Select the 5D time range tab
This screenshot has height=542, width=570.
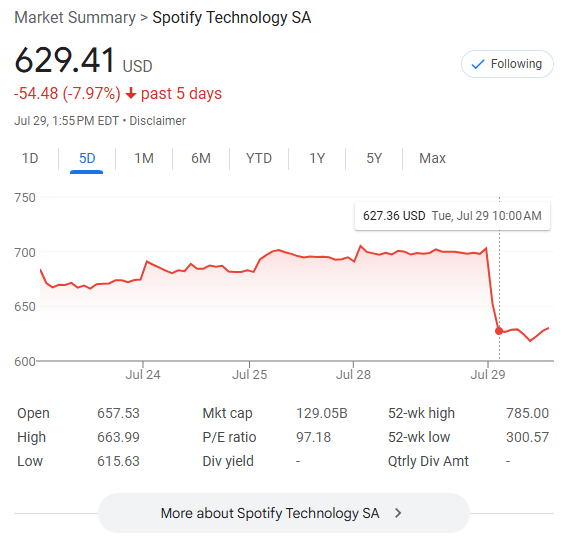coord(87,158)
